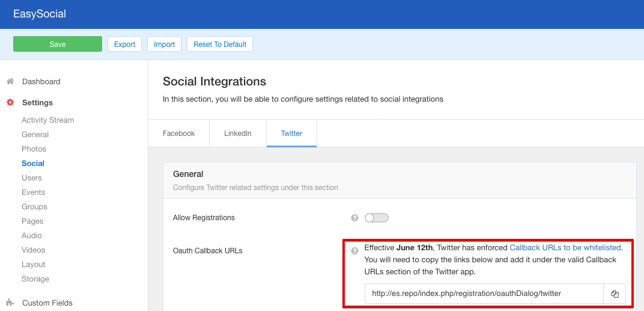Copy the callback URL with copy icon

615,294
